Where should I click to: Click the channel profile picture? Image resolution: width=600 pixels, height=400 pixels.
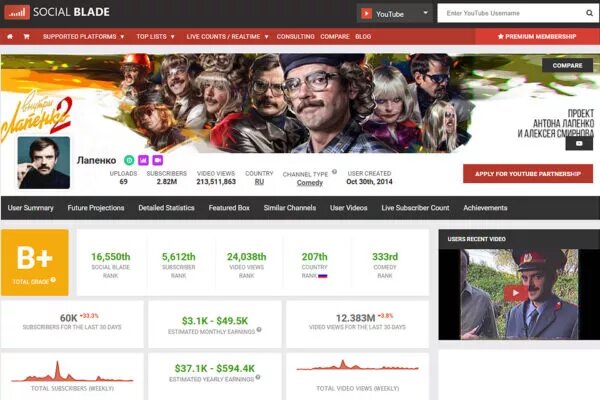(x=44, y=162)
